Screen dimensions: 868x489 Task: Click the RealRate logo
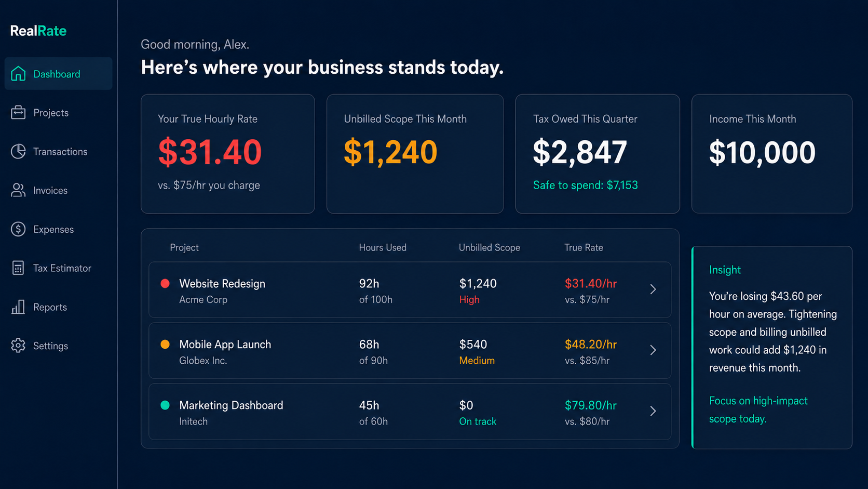click(38, 31)
